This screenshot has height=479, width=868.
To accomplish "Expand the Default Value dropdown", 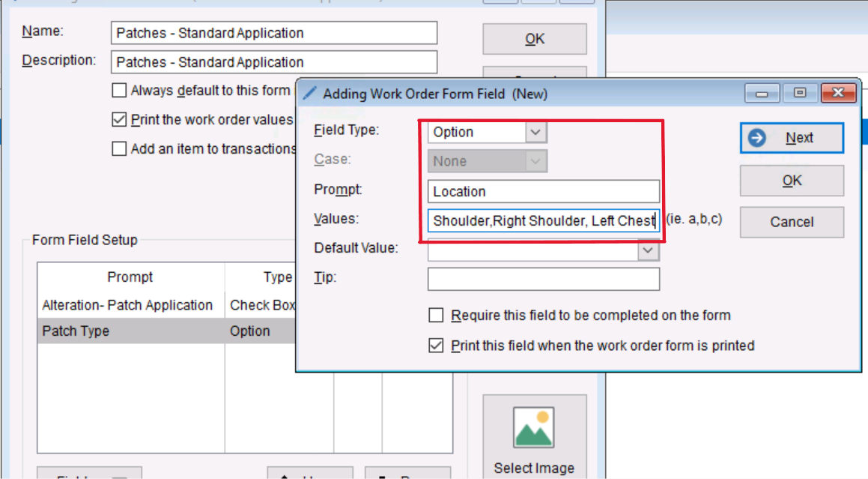I will (x=648, y=251).
